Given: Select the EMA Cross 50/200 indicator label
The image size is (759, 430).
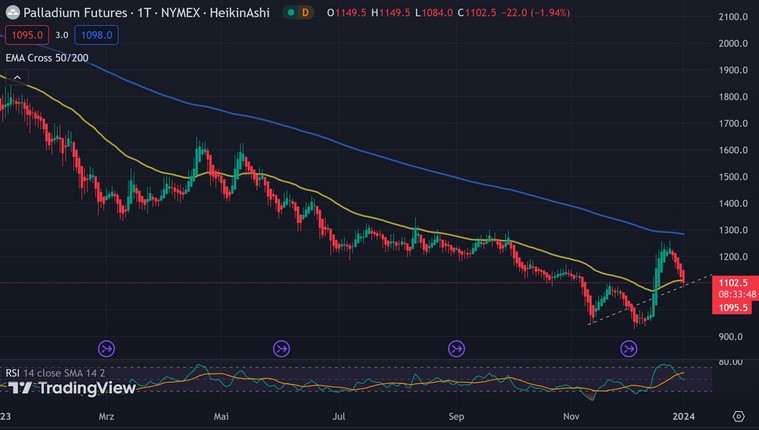Looking at the screenshot, I should click(x=49, y=57).
